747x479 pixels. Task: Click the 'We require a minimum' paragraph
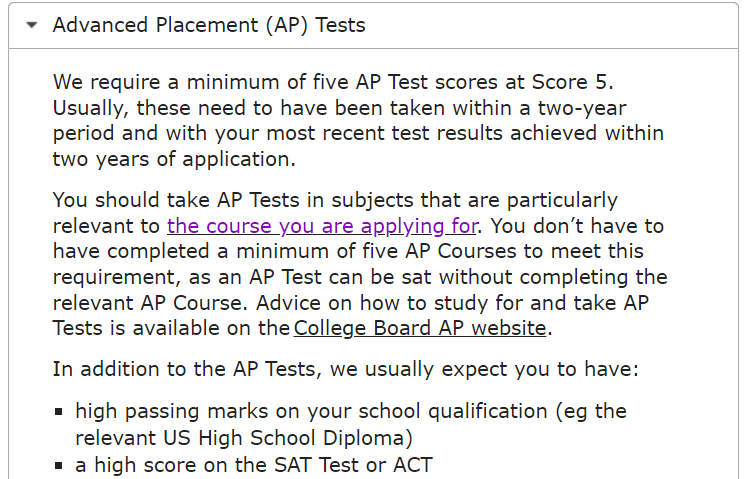pos(358,121)
